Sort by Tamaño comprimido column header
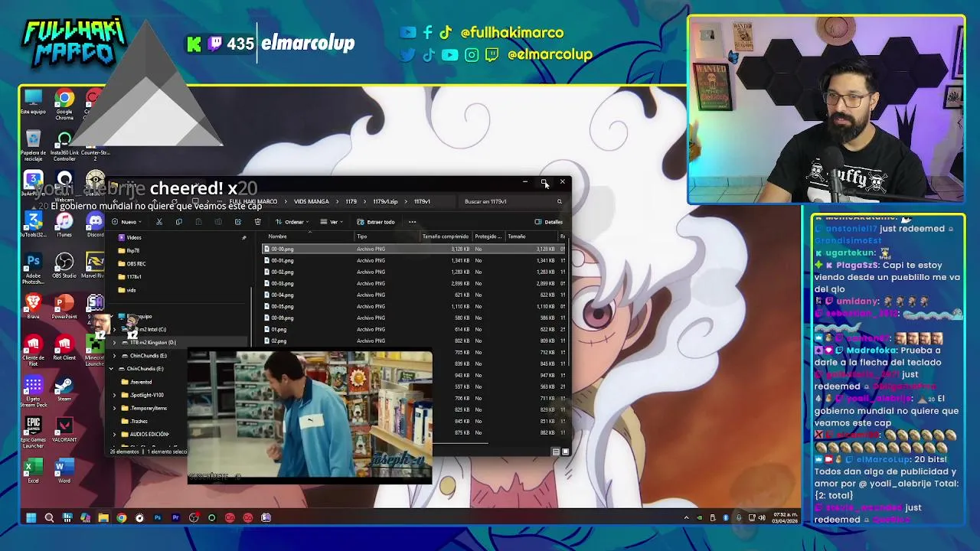Screen dimensions: 980x551 (446, 236)
